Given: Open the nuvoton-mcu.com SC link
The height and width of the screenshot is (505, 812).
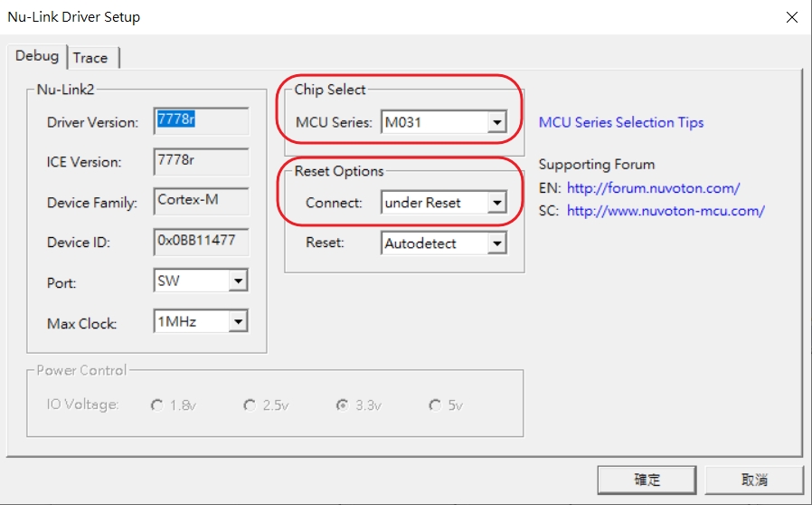Looking at the screenshot, I should 666,211.
